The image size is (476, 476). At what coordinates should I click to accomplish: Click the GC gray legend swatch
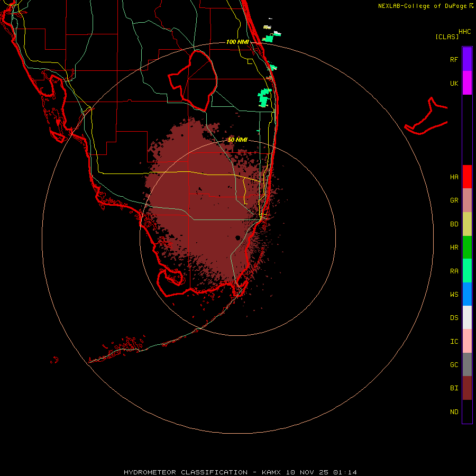point(467,364)
